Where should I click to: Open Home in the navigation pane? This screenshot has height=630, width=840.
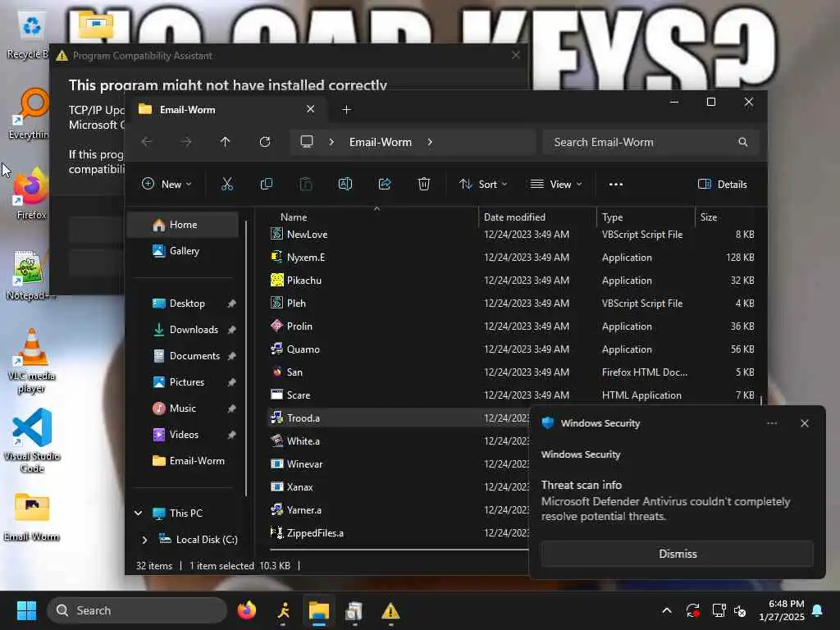pos(183,225)
